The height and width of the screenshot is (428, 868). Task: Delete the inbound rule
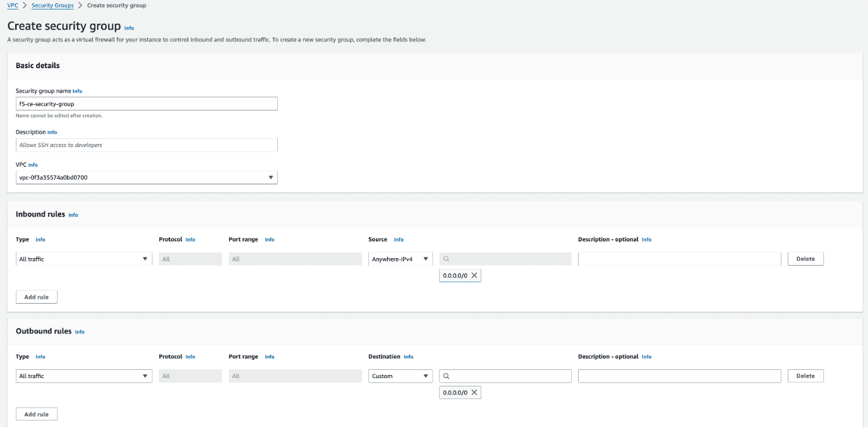tap(805, 259)
